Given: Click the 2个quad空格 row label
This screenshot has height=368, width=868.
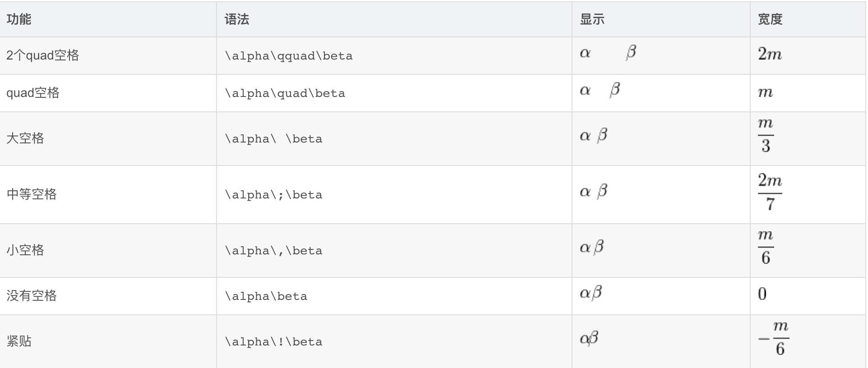Looking at the screenshot, I should point(43,55).
